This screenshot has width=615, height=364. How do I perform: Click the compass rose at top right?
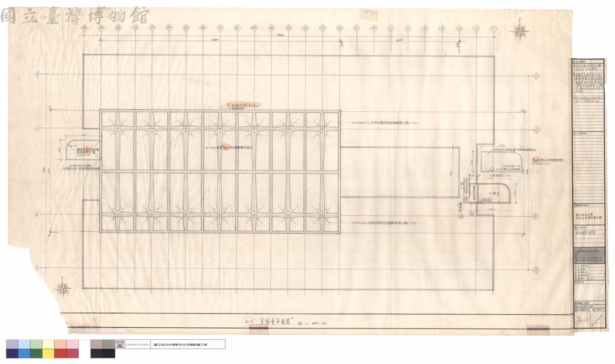pos(520,32)
